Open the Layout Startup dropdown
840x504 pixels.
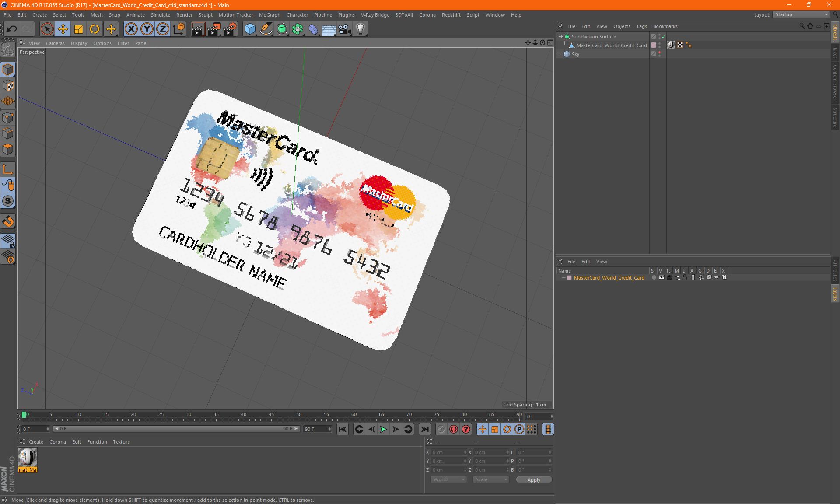(801, 14)
